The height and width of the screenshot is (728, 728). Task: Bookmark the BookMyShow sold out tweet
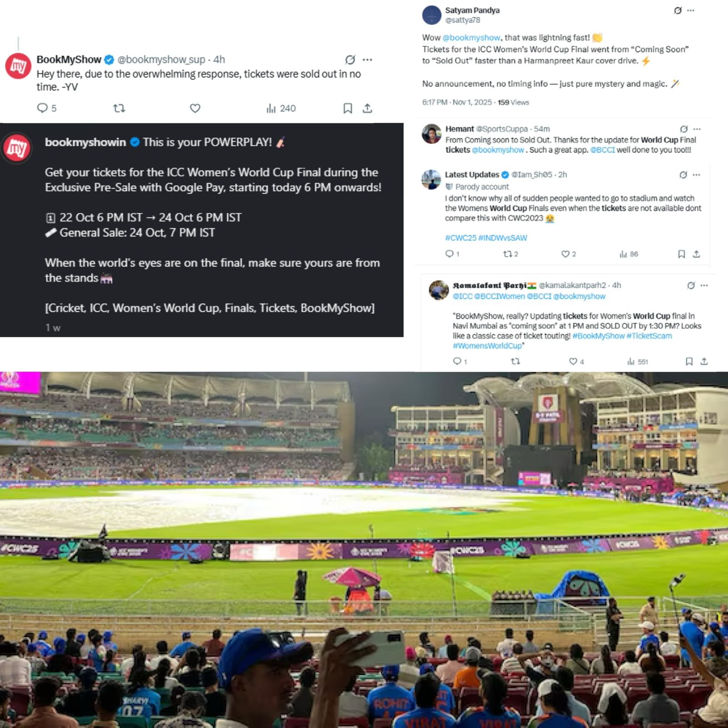pyautogui.click(x=348, y=108)
